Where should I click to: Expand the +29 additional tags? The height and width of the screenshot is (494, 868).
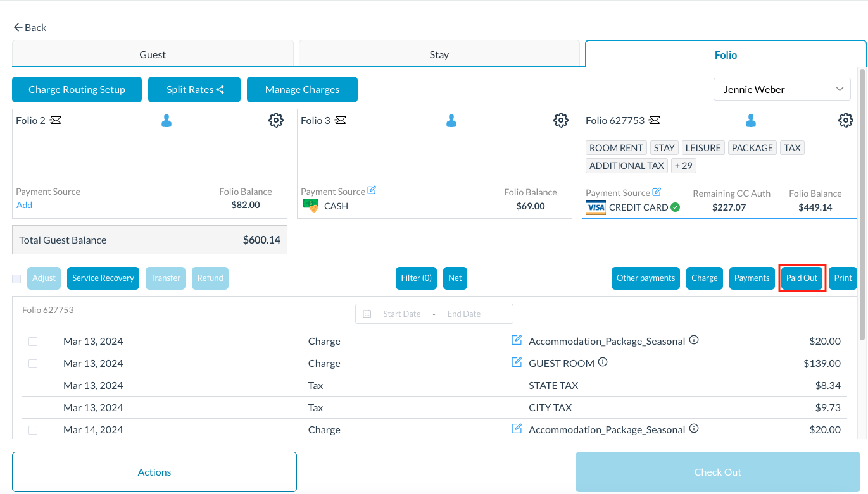point(683,166)
